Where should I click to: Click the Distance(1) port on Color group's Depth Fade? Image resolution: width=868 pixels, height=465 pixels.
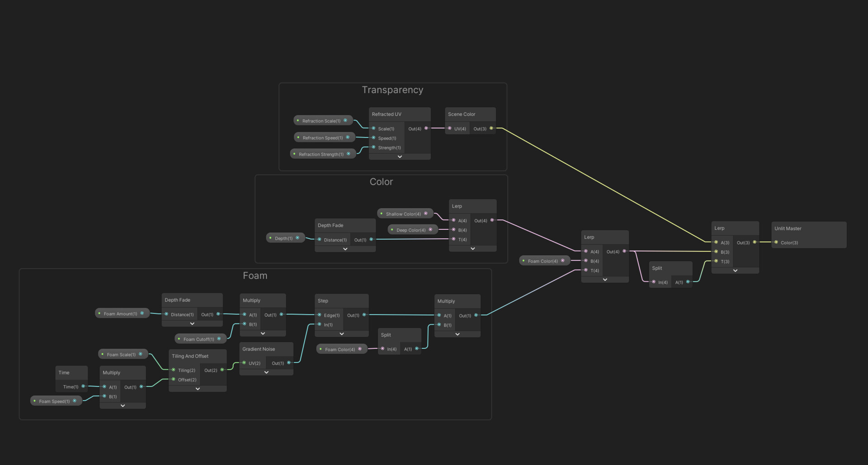(319, 240)
